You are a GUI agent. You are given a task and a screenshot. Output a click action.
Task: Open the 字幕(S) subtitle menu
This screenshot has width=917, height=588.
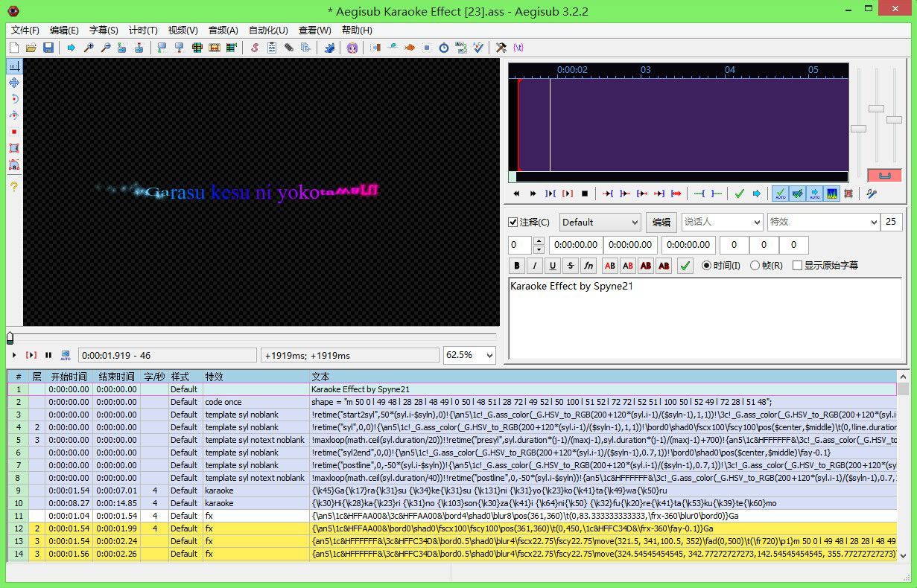(x=104, y=31)
